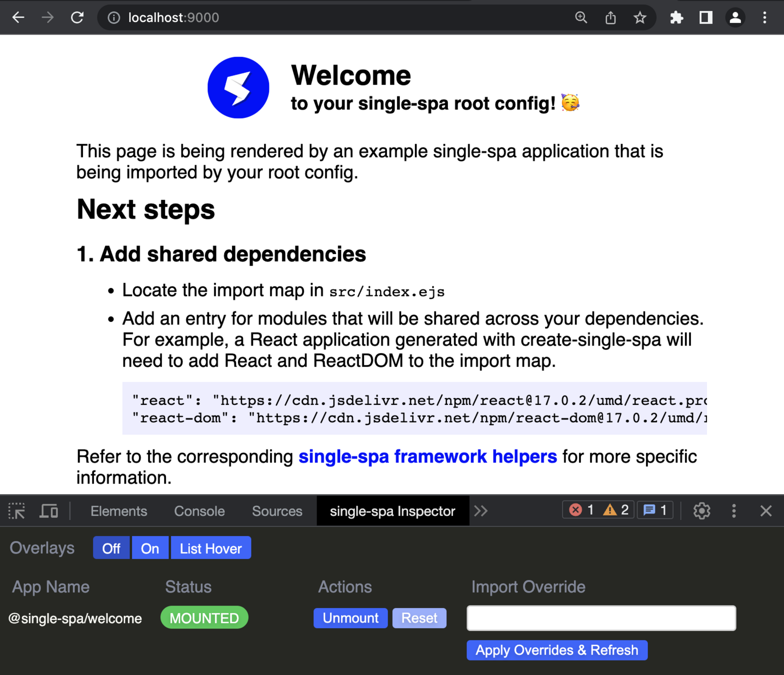Click Apply Overrides & Refresh
784x675 pixels.
pos(557,650)
